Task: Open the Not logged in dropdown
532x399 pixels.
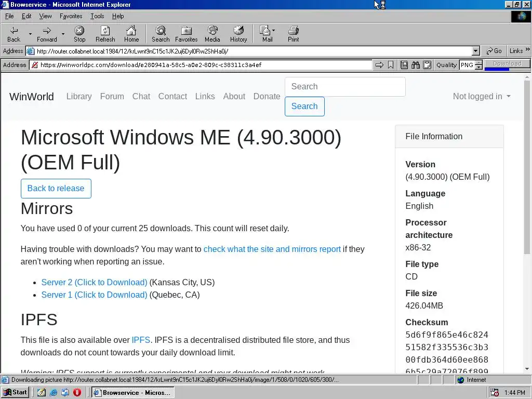Action: (482, 96)
